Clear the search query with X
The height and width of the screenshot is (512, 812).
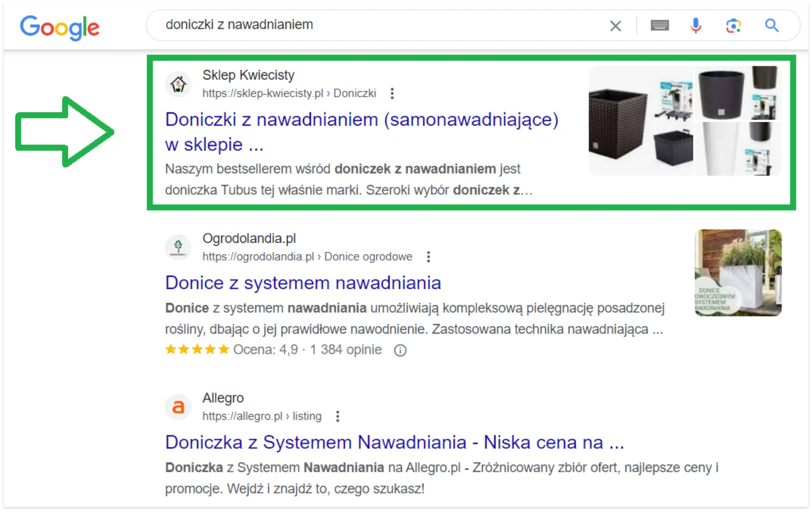[x=615, y=26]
